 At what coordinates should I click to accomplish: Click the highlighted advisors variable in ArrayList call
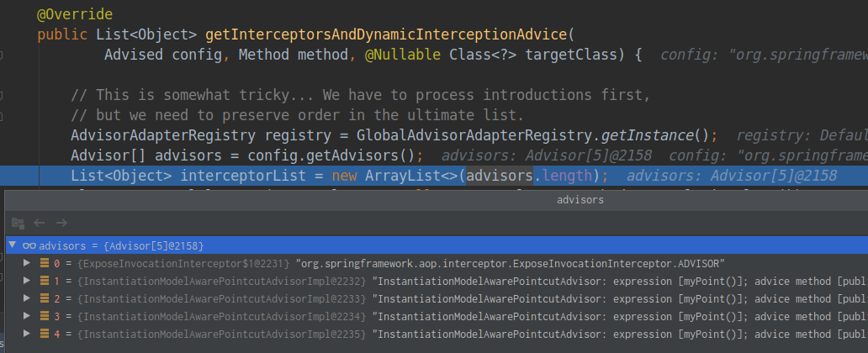(500, 175)
